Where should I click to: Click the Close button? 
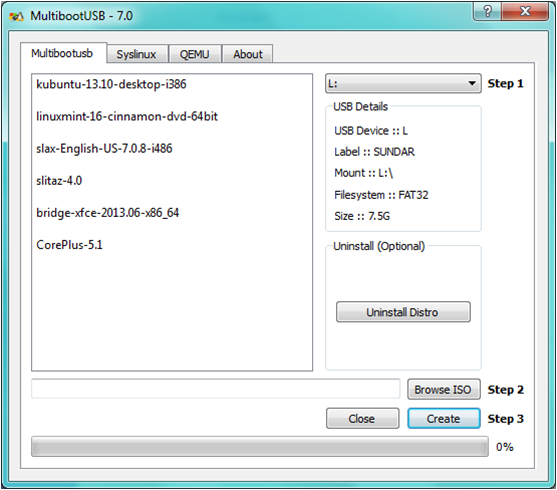tap(362, 419)
